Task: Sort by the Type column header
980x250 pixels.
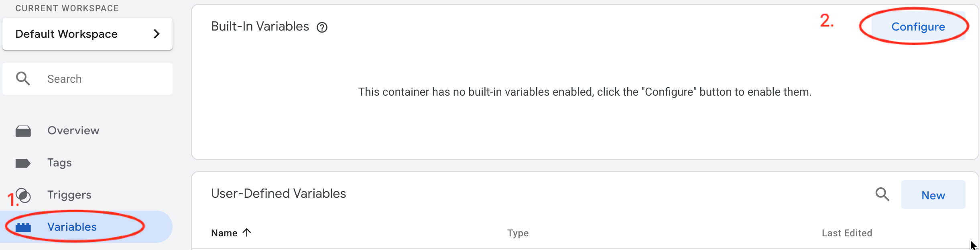Action: click(518, 233)
